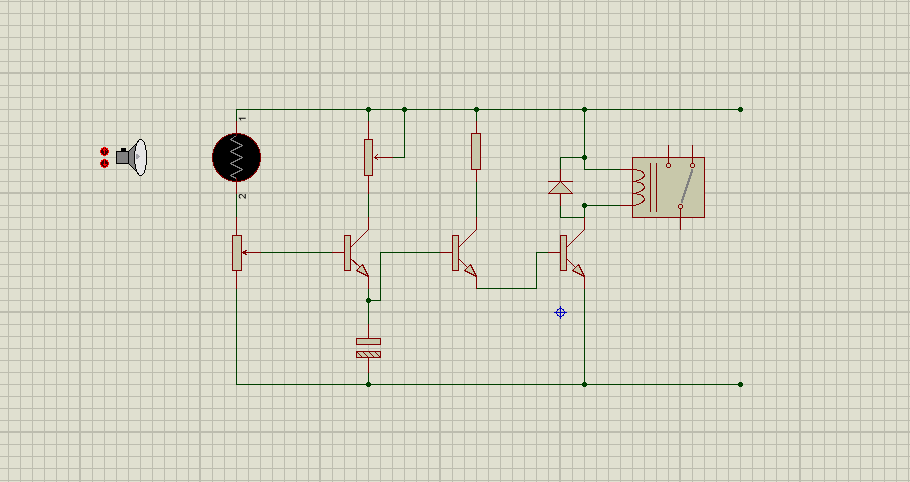Toggle the relay's switch contact arm
The image size is (910, 482).
click(x=687, y=186)
